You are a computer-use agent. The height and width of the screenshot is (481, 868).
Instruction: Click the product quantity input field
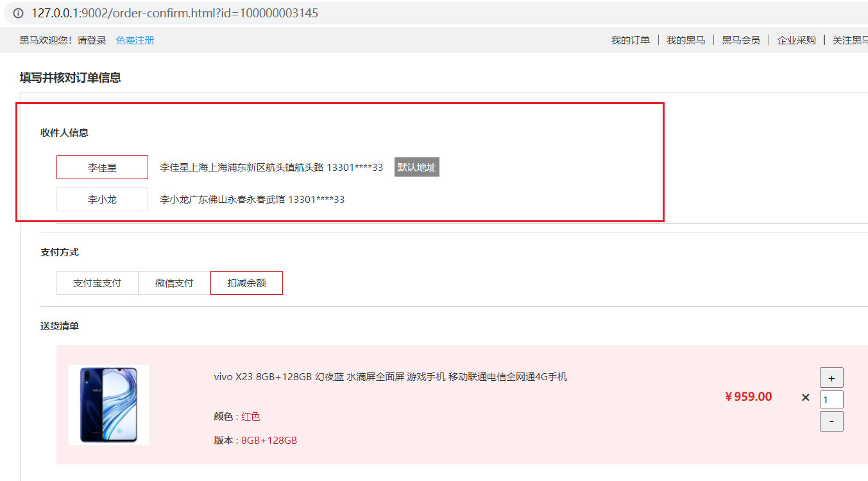tap(831, 399)
